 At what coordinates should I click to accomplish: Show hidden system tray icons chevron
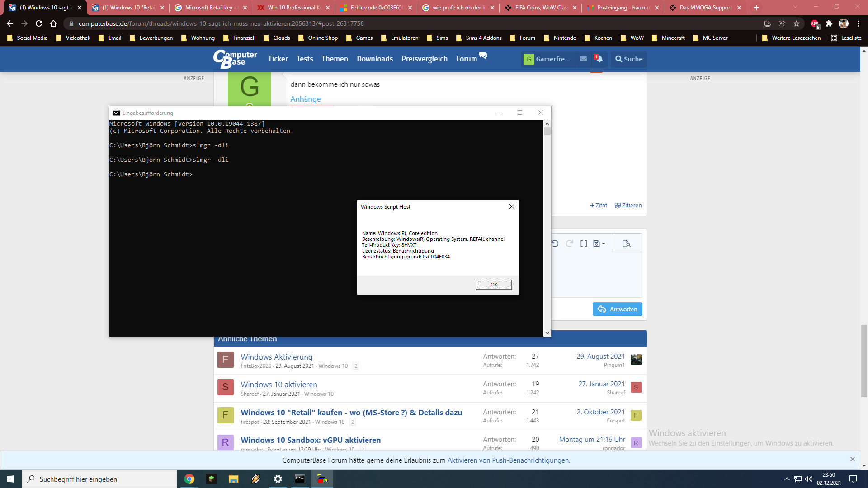point(787,479)
